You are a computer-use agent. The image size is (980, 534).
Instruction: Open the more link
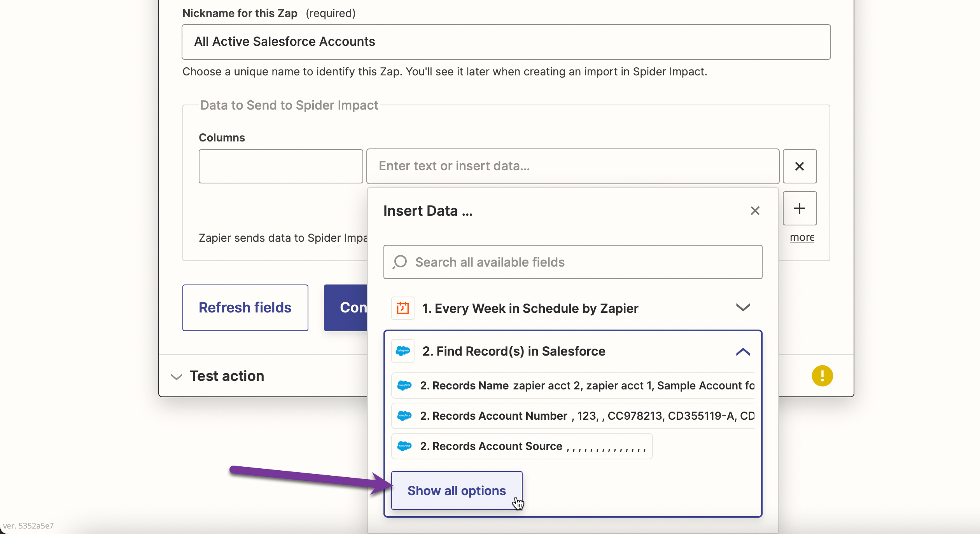[x=802, y=237]
